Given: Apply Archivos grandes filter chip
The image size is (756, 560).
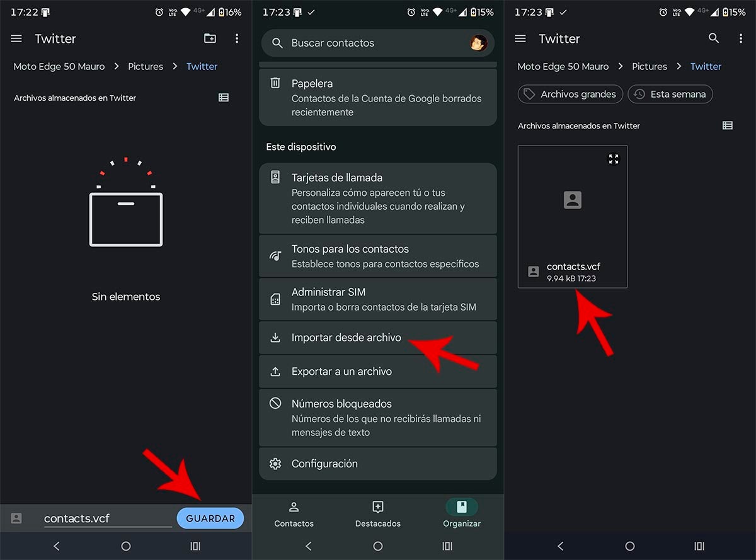Looking at the screenshot, I should [570, 94].
